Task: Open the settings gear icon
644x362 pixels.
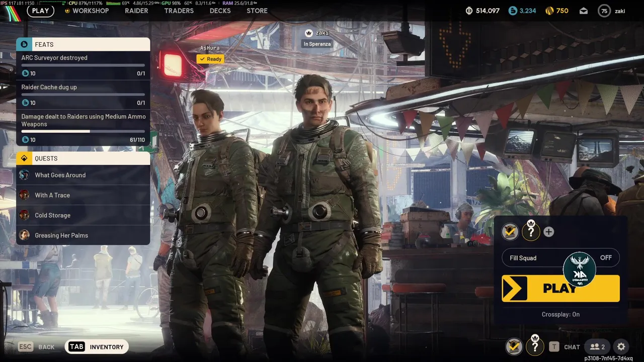Action: [621, 346]
